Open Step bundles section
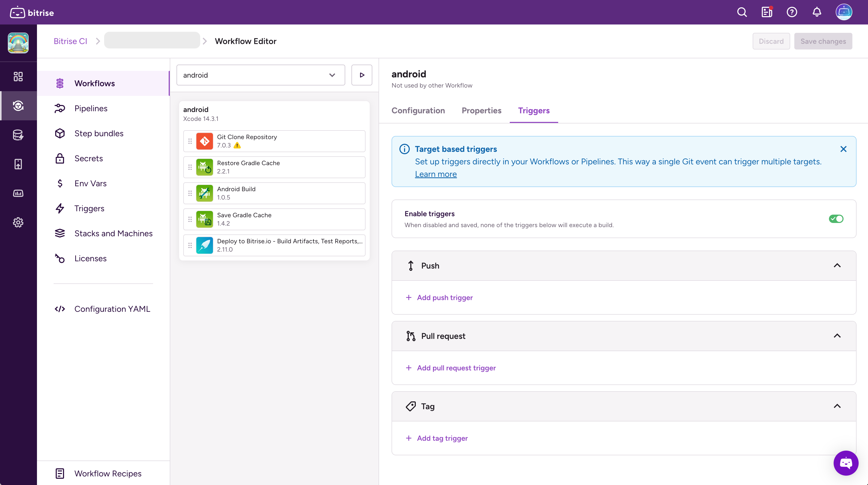The width and height of the screenshot is (868, 485). 103,133
